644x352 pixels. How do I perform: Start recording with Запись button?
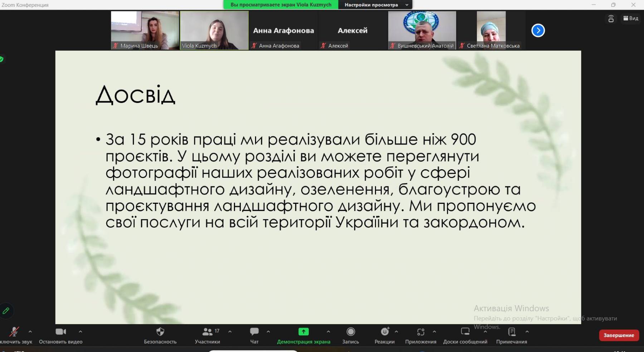[351, 332]
